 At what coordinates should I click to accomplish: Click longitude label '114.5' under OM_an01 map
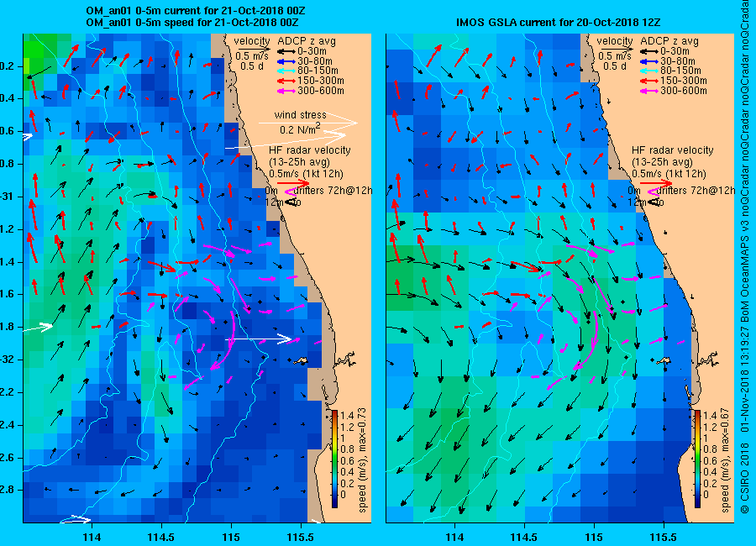point(161,538)
